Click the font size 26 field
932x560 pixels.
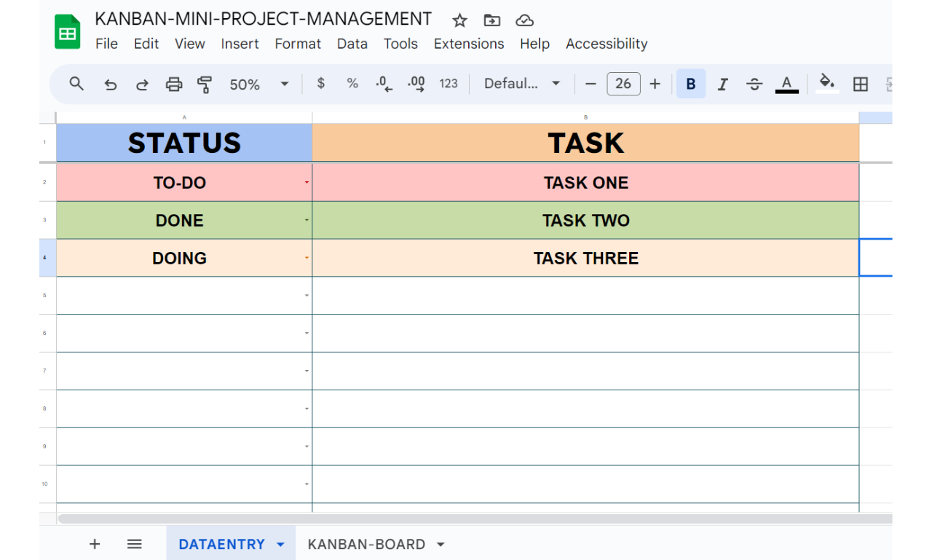(623, 84)
